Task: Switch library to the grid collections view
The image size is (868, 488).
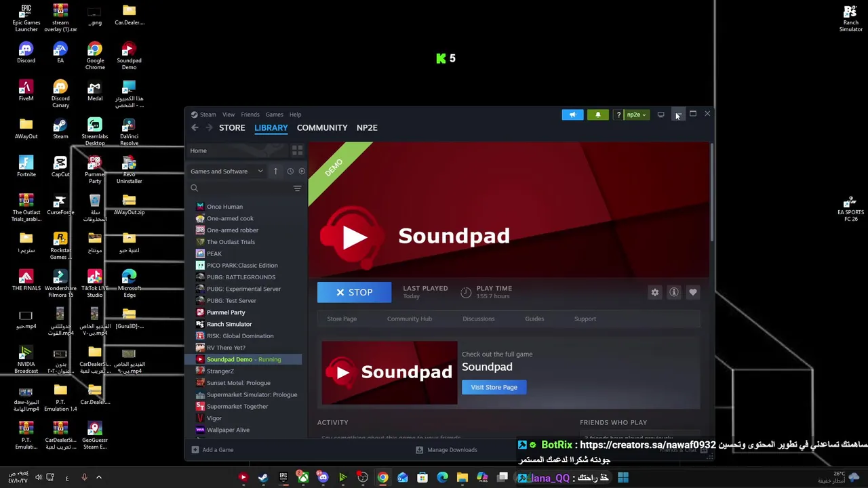Action: pos(297,150)
